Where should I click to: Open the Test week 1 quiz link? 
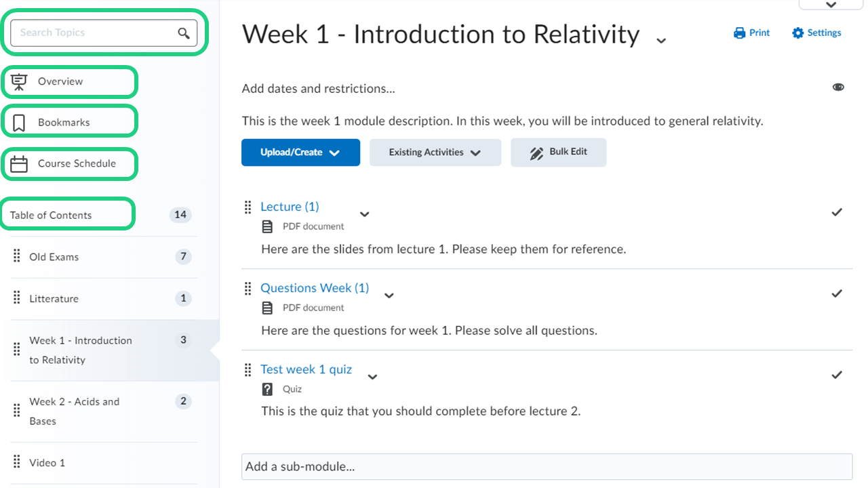click(306, 369)
